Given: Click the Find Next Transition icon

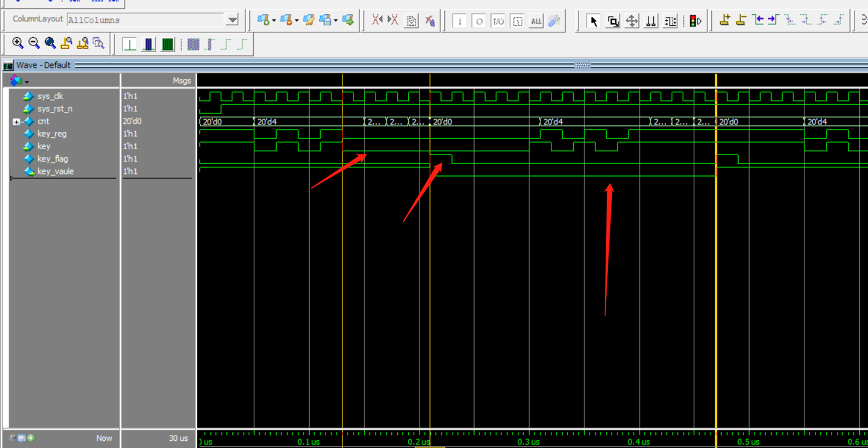Looking at the screenshot, I should click(773, 20).
